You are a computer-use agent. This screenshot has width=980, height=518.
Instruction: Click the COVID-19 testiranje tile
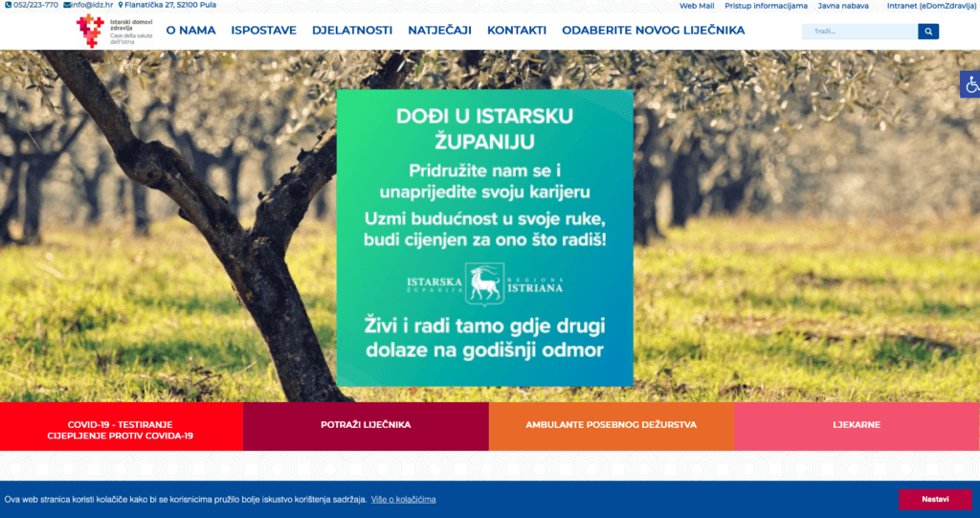point(122,427)
